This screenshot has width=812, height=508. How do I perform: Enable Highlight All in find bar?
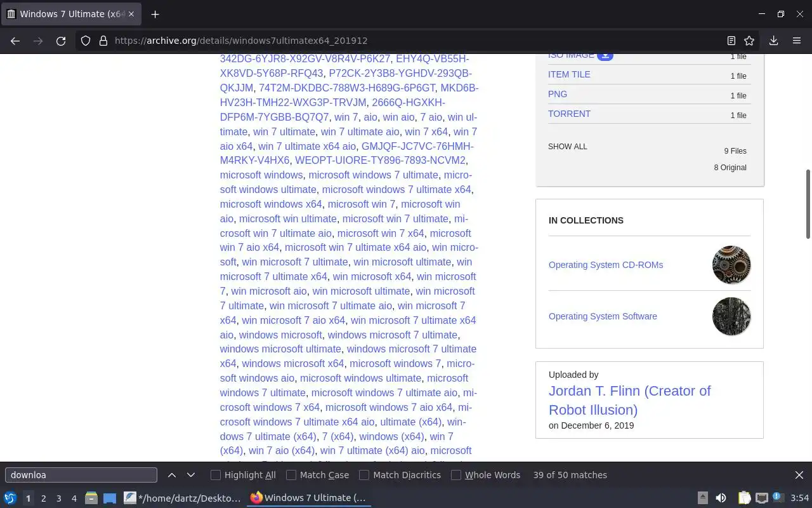243,475
